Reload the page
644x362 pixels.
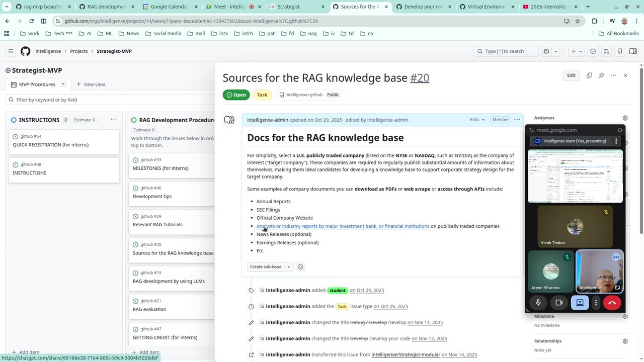click(31, 21)
